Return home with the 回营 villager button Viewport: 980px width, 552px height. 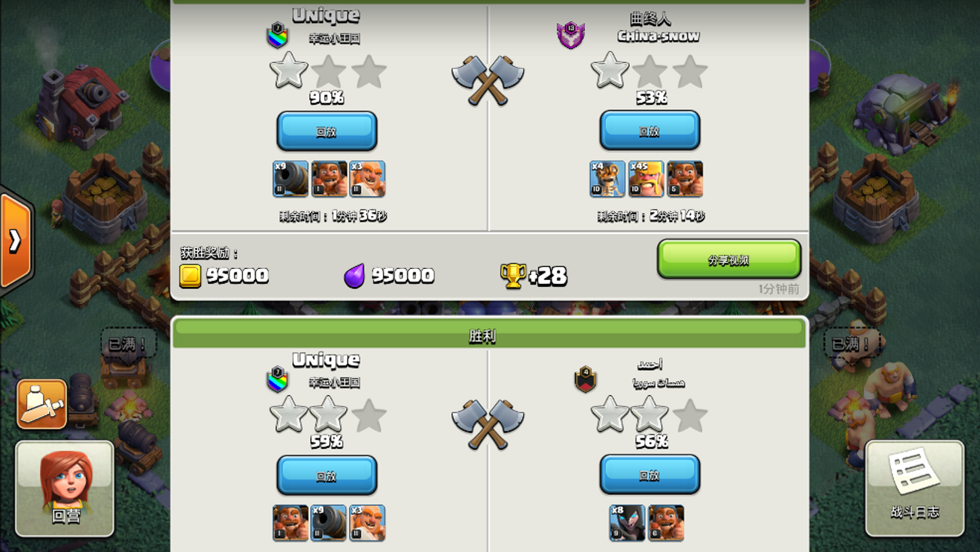pos(65,488)
